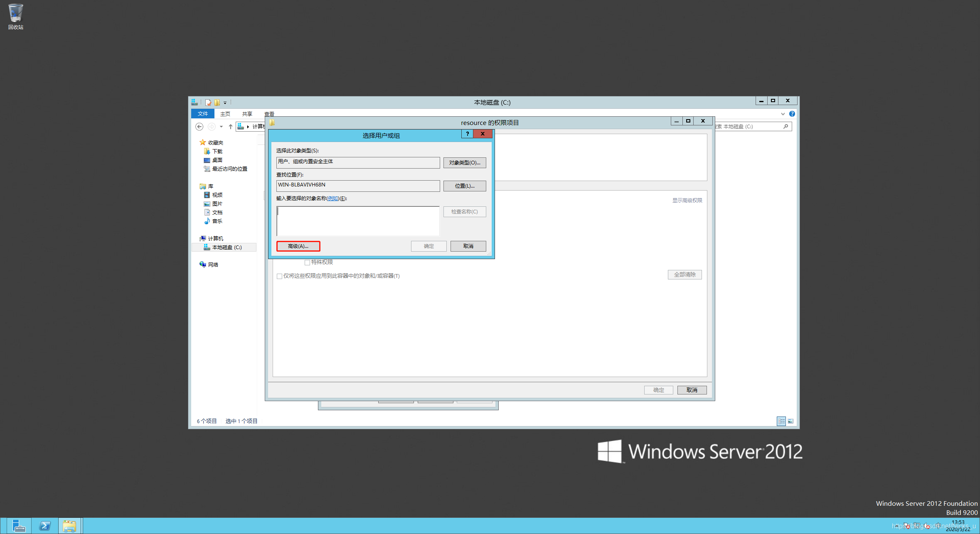
Task: Click the back navigation arrow
Action: 199,127
